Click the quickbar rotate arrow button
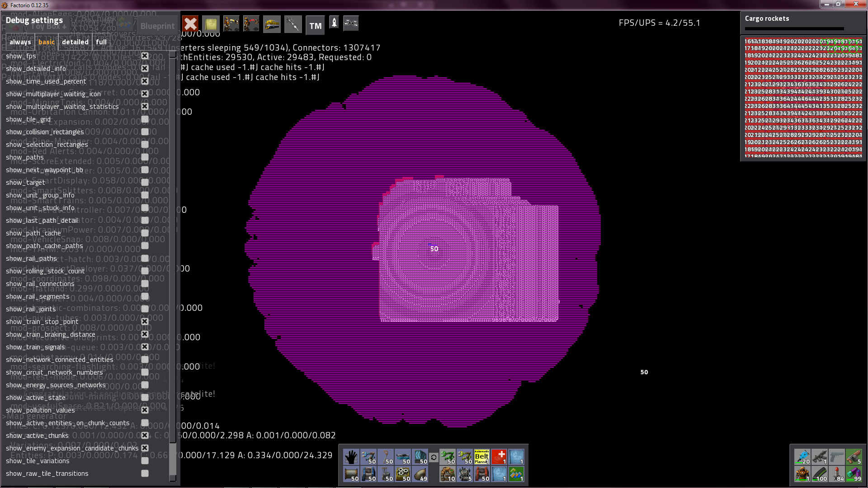The height and width of the screenshot is (488, 868). tap(434, 457)
